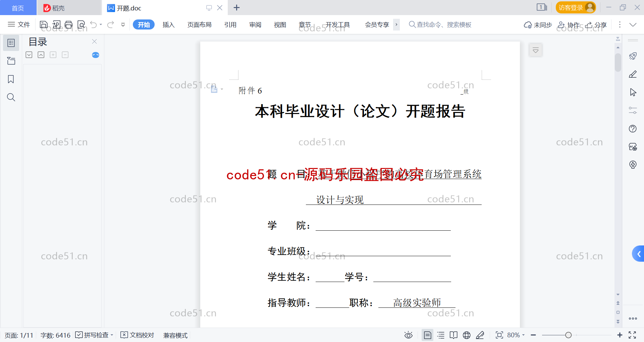Click the rocket assistant icon in right sidebar
The width and height of the screenshot is (644, 342).
(x=633, y=56)
